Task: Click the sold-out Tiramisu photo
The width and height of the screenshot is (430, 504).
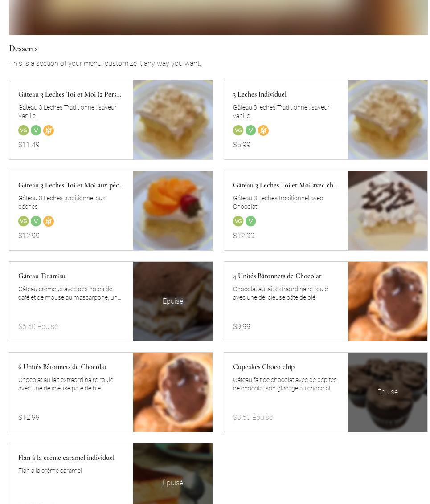Action: tap(173, 301)
